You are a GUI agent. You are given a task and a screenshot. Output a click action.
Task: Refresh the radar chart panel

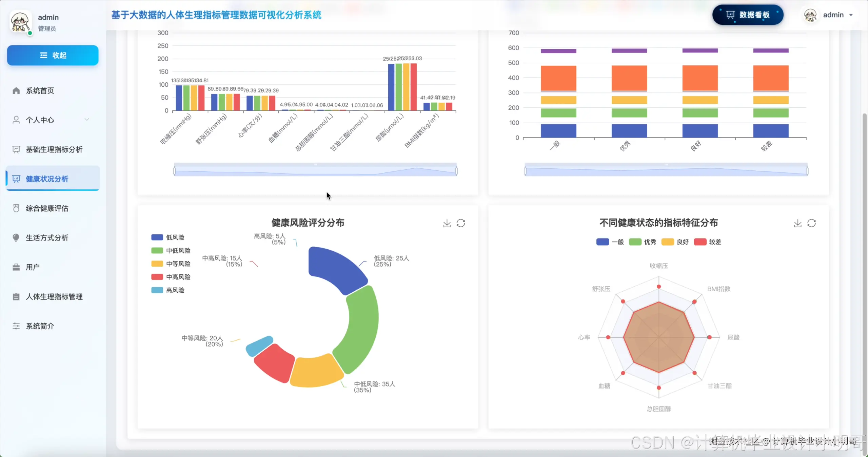click(x=811, y=223)
